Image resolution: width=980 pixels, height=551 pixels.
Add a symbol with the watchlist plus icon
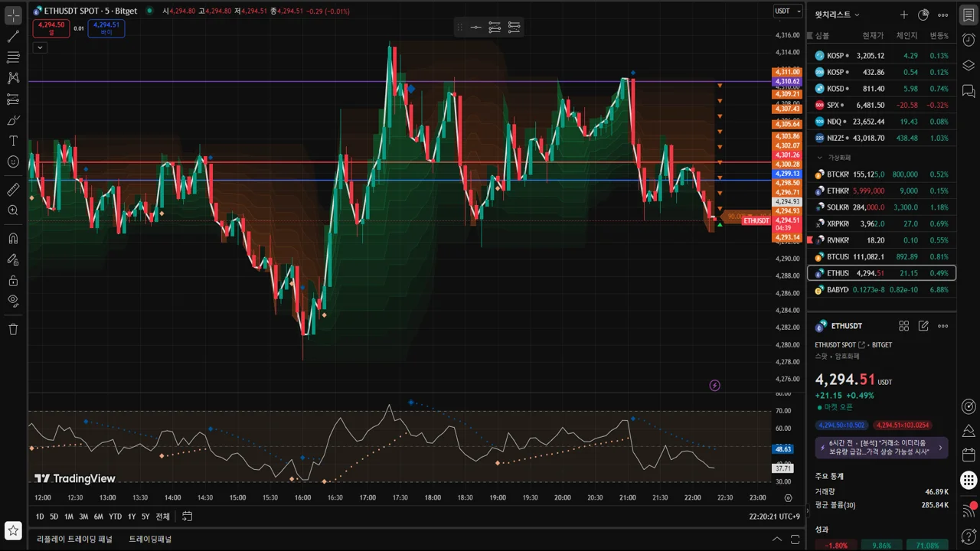click(x=903, y=15)
